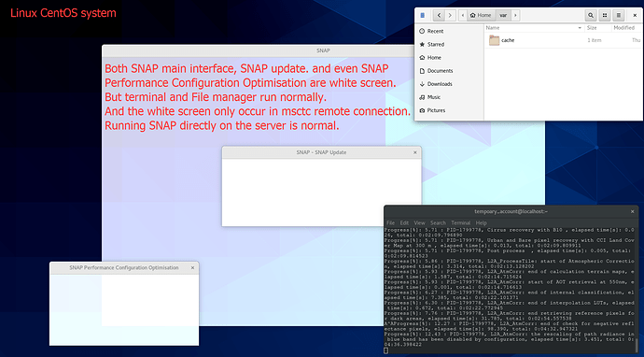Sort files by the Modified column

[626, 27]
